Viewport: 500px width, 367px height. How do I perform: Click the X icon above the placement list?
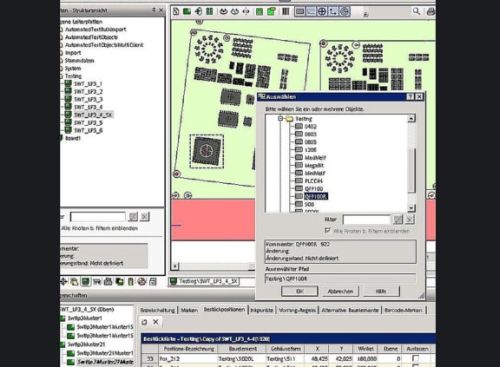[156, 322]
